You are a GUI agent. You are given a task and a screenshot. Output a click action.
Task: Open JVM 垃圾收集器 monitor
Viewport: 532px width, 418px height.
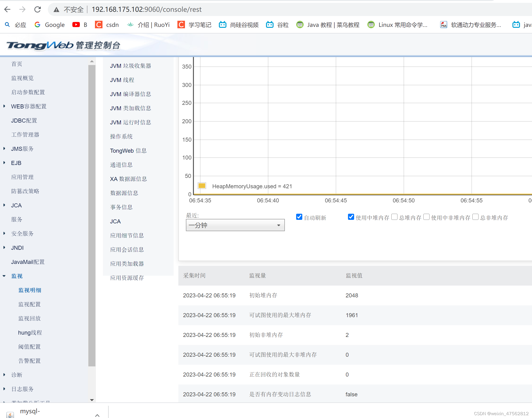click(131, 66)
